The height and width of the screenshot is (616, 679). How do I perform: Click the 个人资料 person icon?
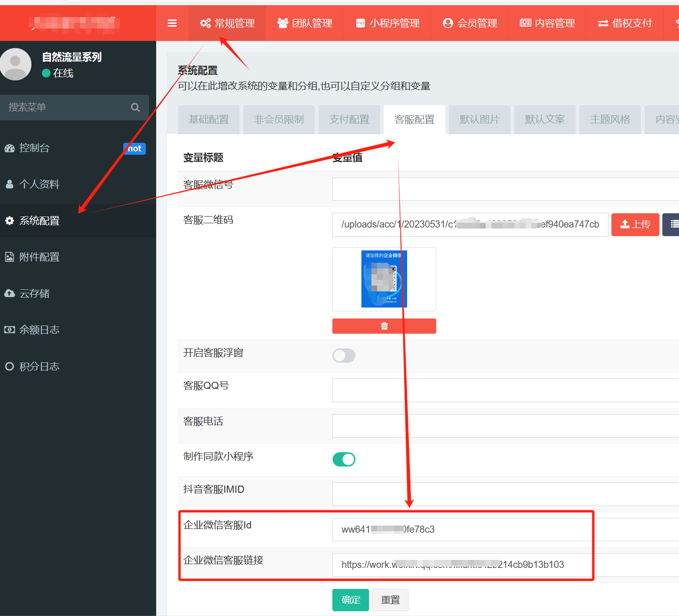tap(10, 184)
